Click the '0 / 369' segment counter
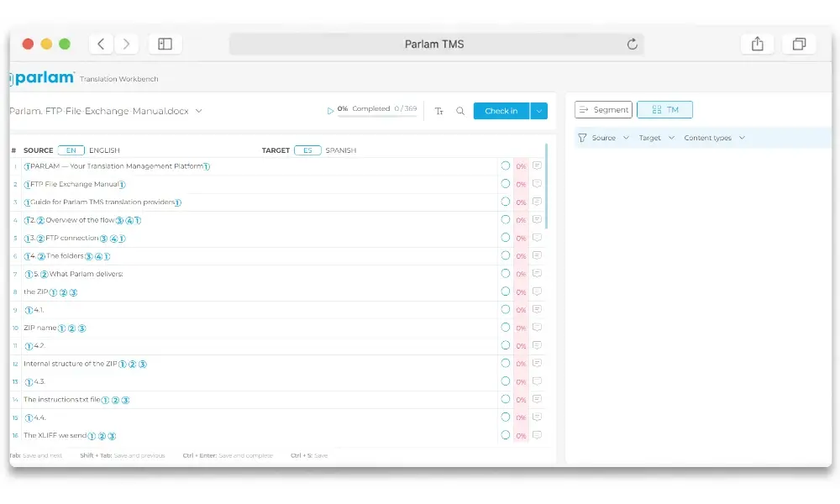The width and height of the screenshot is (840, 504). 406,108
